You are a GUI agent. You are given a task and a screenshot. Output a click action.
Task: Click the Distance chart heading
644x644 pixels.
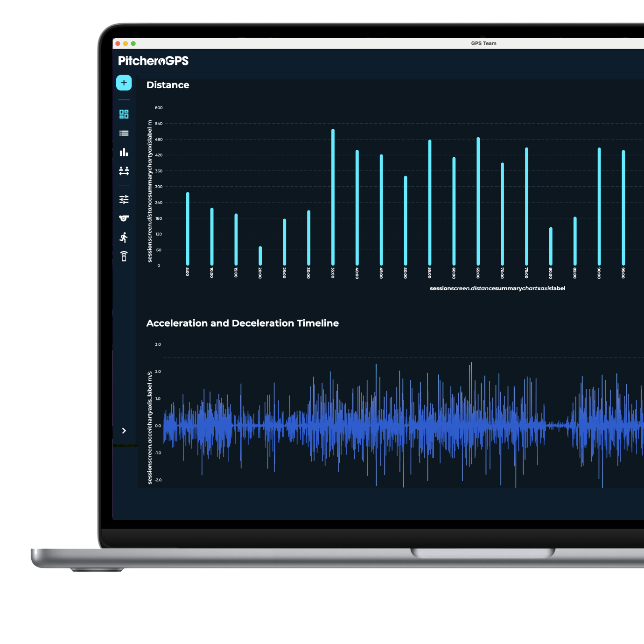[x=168, y=85]
